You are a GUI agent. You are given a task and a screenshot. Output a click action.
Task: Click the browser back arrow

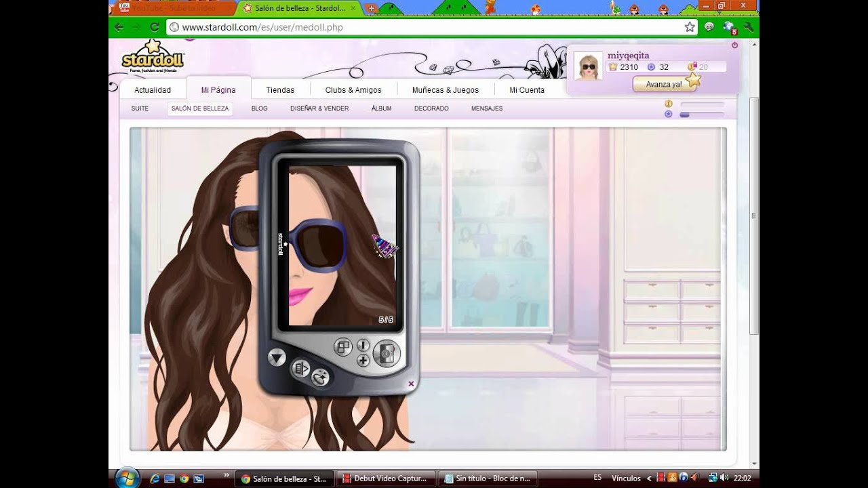point(119,27)
